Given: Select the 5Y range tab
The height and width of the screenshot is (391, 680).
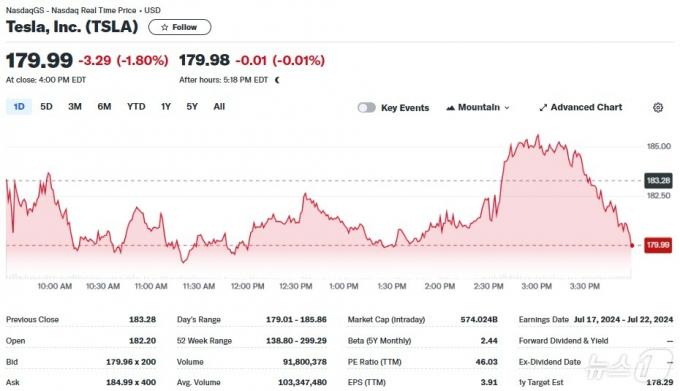Looking at the screenshot, I should click(x=192, y=107).
